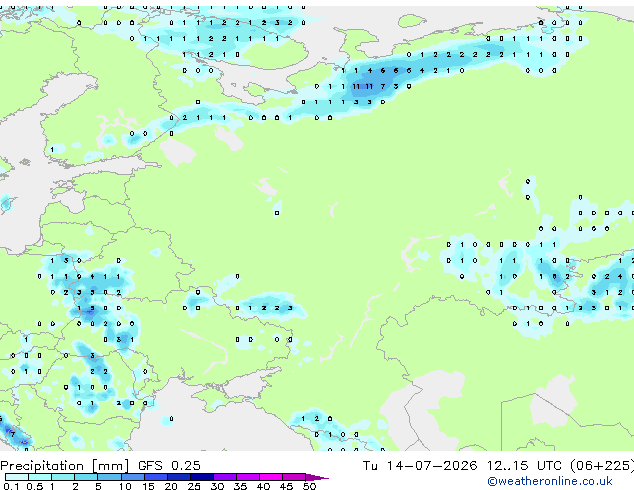Click the left '11' precipitation value on map
The height and width of the screenshot is (490, 634).
[356, 86]
